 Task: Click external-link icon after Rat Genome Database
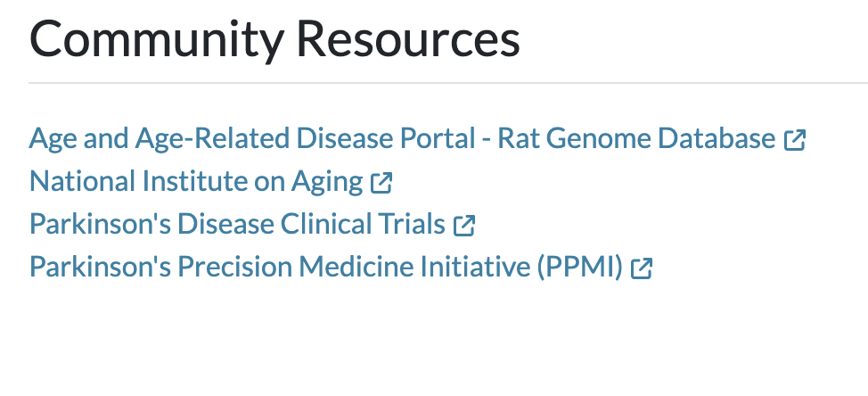tap(795, 139)
